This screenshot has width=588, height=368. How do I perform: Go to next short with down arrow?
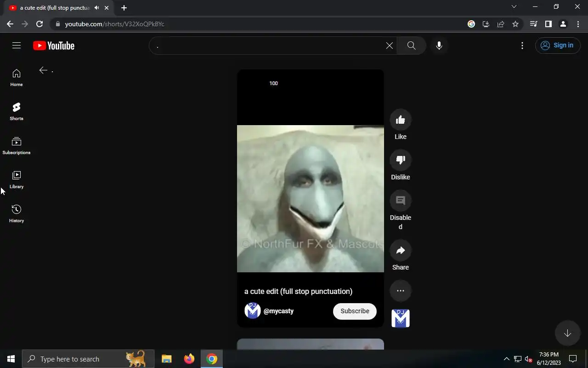(568, 333)
